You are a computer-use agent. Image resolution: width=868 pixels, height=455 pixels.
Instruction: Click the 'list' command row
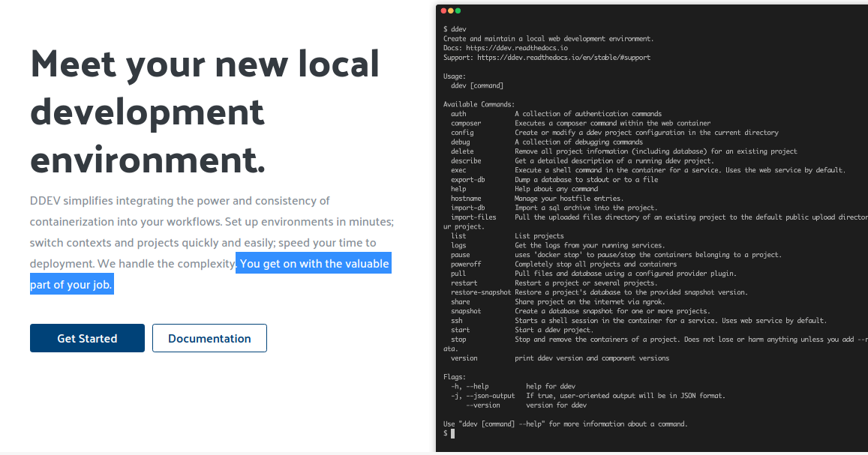pyautogui.click(x=507, y=235)
